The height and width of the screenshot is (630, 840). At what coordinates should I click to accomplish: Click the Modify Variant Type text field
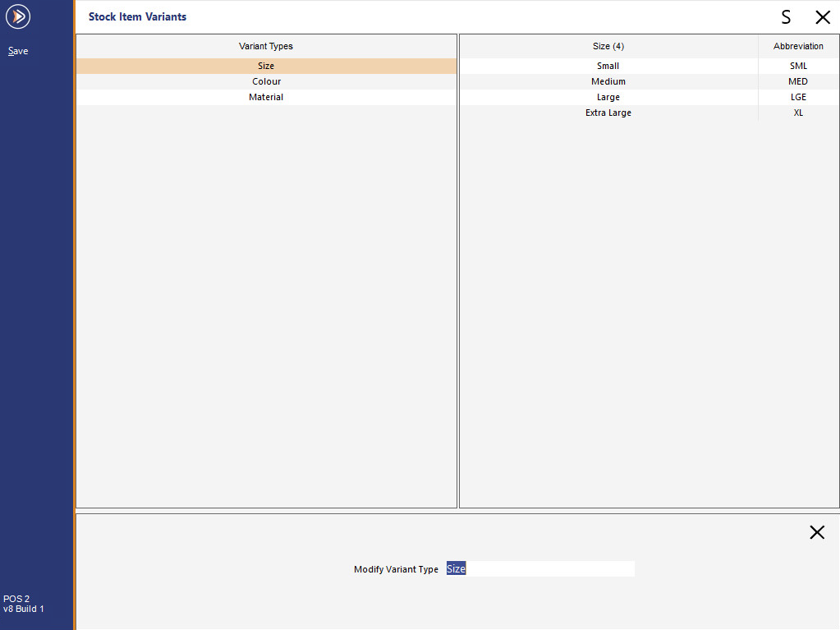(x=540, y=569)
